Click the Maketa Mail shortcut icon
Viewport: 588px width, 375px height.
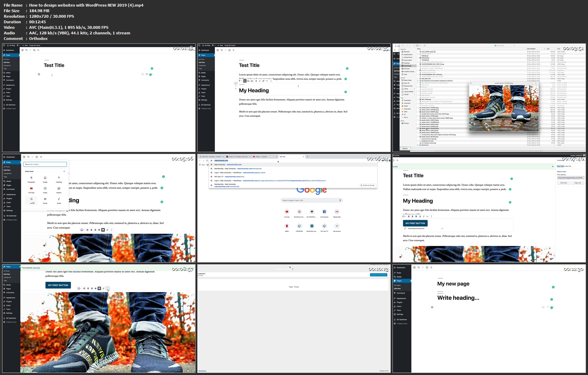[337, 212]
